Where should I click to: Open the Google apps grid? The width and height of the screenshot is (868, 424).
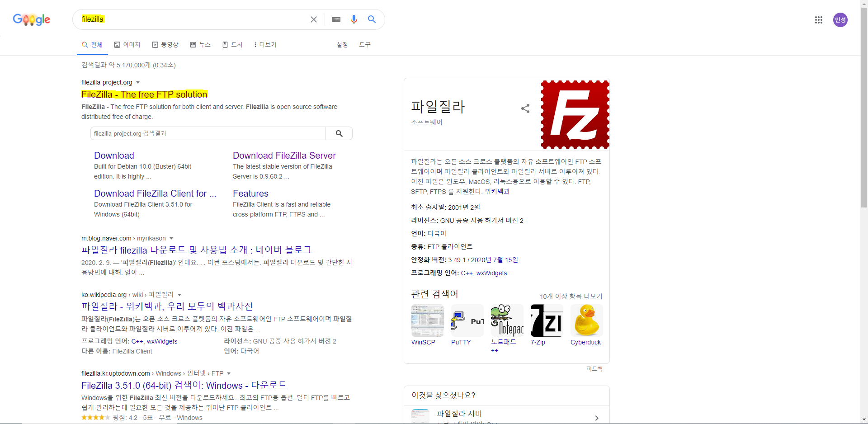(x=819, y=20)
